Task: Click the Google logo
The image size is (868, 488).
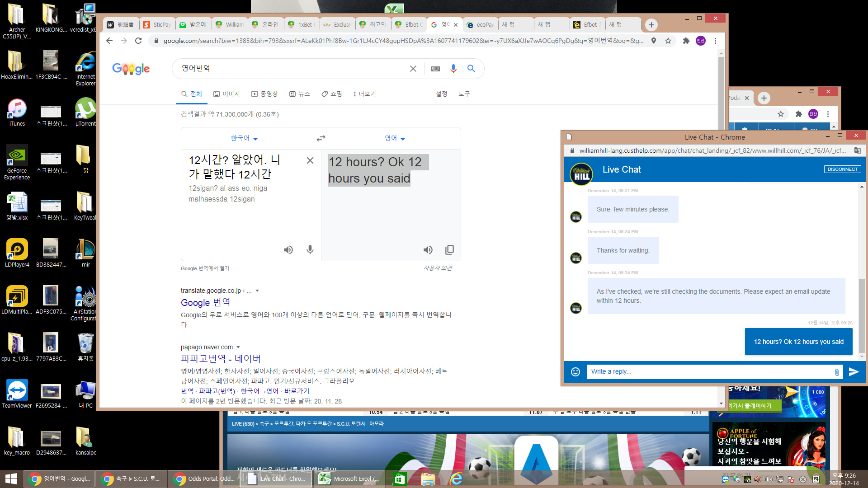Action: coord(131,69)
